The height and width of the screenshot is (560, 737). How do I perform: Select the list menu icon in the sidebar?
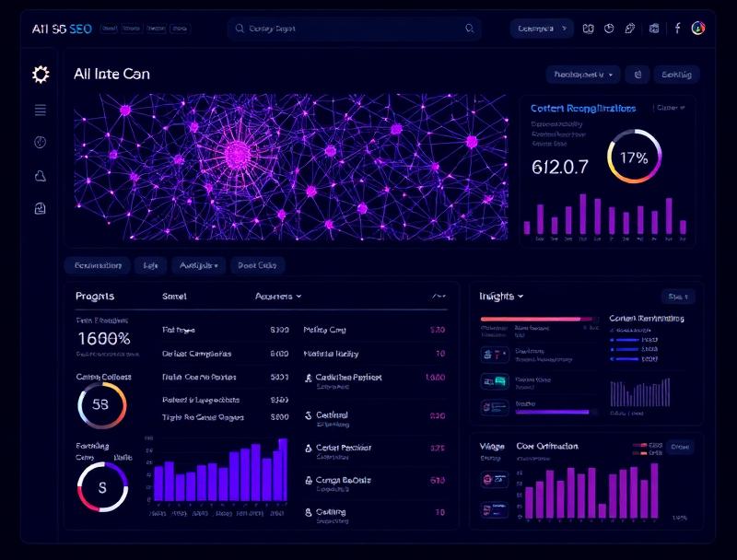click(x=39, y=110)
